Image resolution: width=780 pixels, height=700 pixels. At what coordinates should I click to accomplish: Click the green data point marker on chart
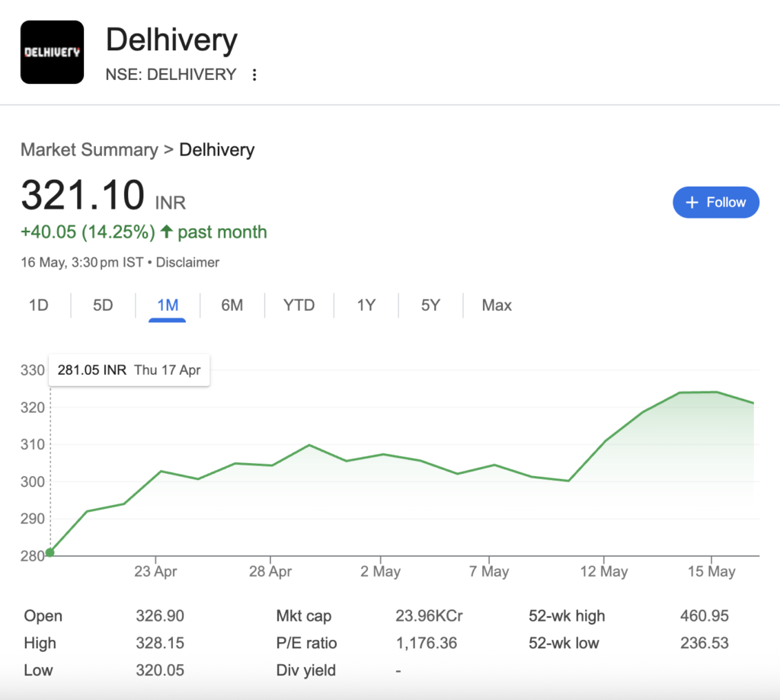50,552
